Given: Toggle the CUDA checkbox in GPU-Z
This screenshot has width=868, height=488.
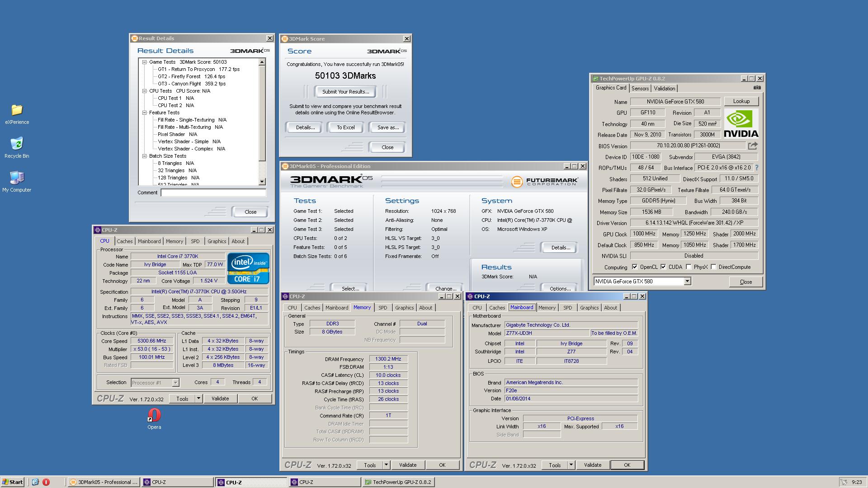Looking at the screenshot, I should point(663,267).
